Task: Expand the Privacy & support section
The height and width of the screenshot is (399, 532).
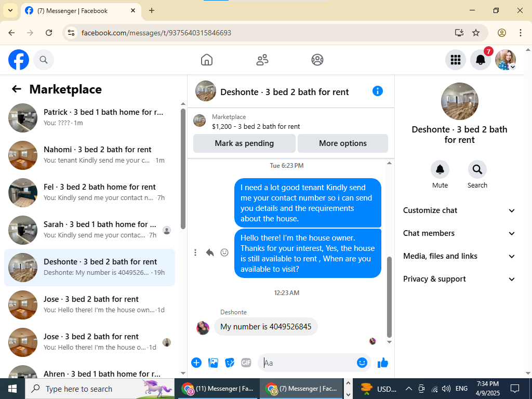Action: 459,279
